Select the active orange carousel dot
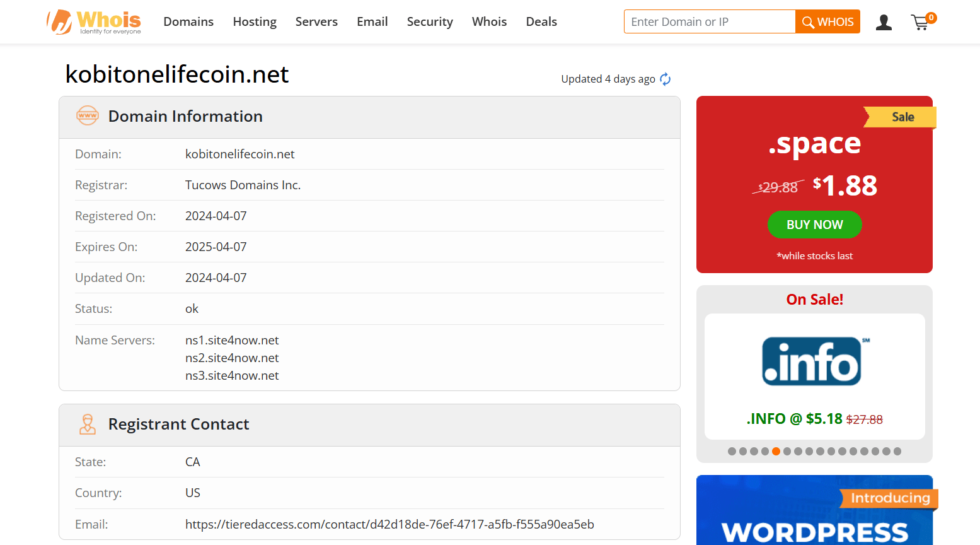Viewport: 980px width, 545px height. [776, 451]
